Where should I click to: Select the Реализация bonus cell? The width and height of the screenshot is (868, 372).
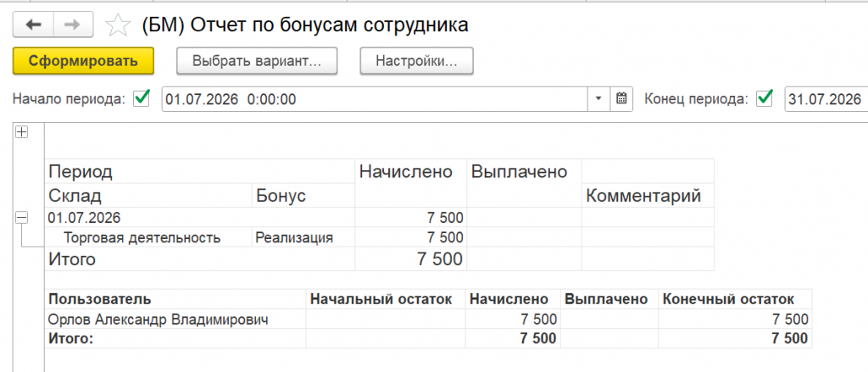point(303,238)
